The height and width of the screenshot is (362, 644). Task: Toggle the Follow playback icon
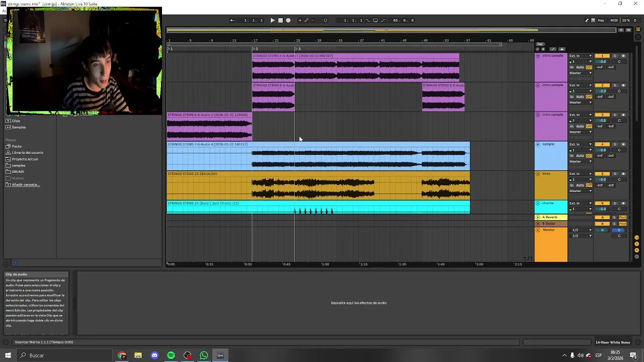[x=232, y=21]
